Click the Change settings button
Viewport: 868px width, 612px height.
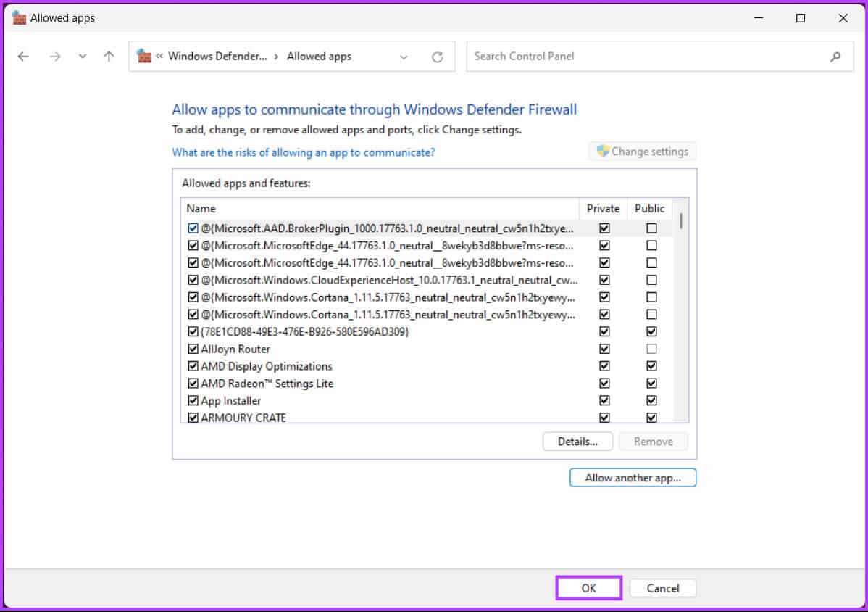tap(643, 152)
